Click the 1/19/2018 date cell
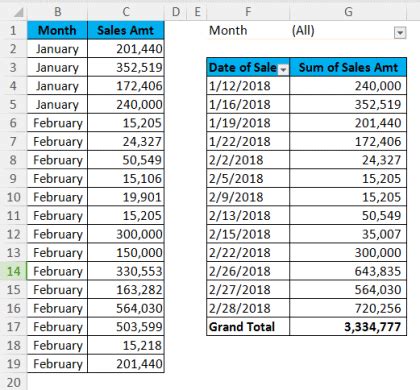The height and width of the screenshot is (390, 420). click(x=248, y=123)
